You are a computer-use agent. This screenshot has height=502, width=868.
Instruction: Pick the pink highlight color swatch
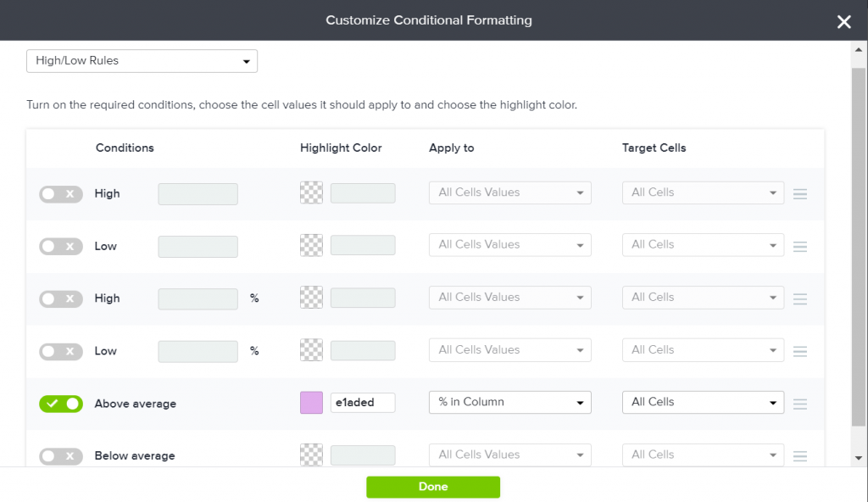[311, 403]
